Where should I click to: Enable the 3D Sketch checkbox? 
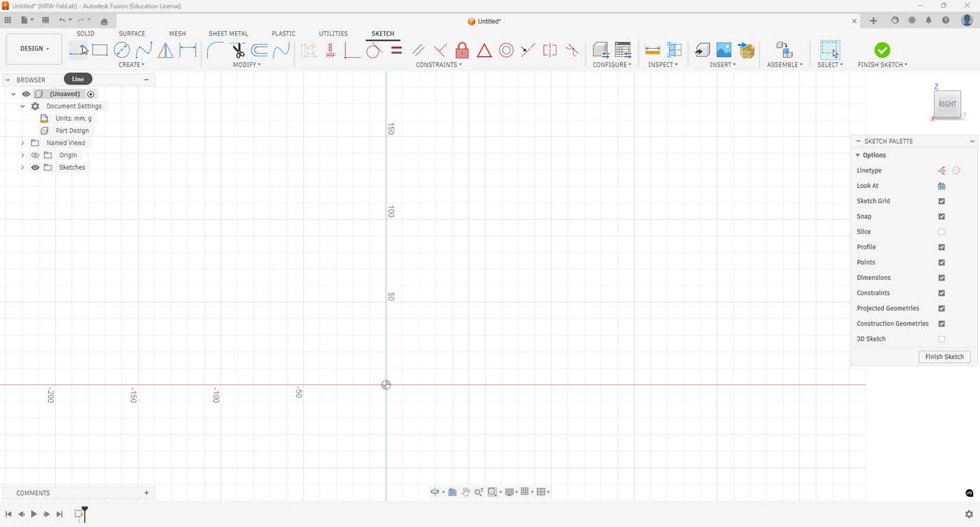pyautogui.click(x=942, y=339)
